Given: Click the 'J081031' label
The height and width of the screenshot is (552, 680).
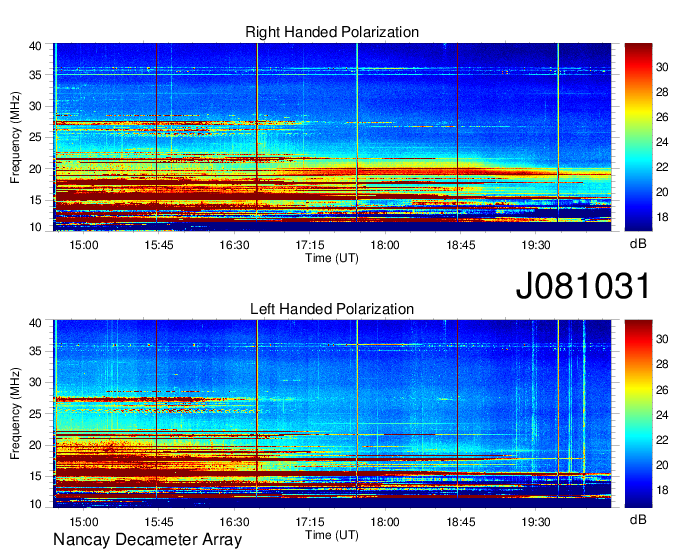Looking at the screenshot, I should coord(583,286).
